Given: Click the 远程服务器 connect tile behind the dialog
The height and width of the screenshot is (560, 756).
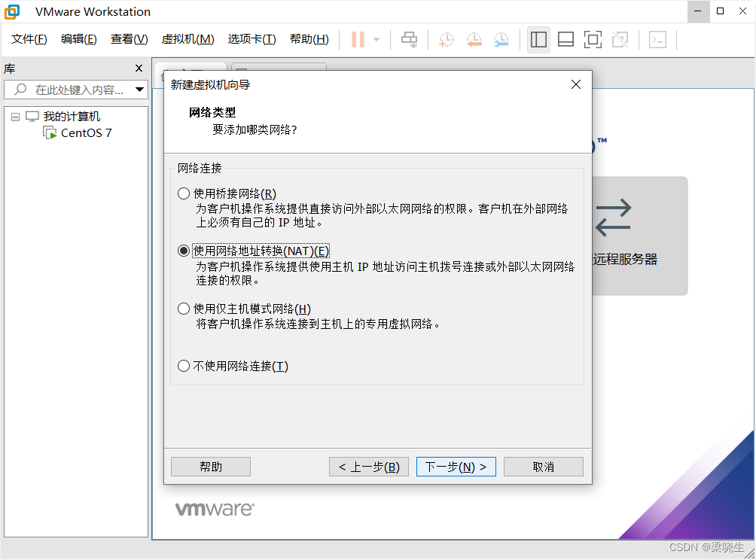Looking at the screenshot, I should 640,236.
